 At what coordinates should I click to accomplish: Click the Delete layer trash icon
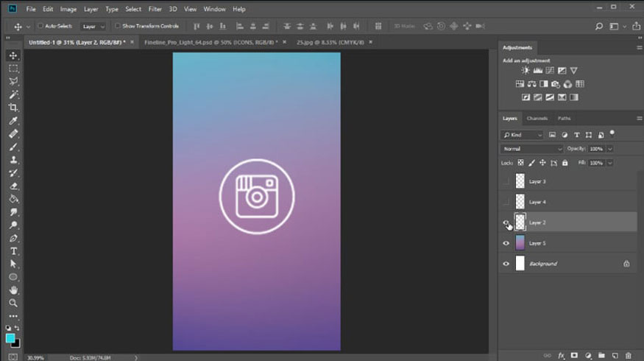tap(628, 356)
